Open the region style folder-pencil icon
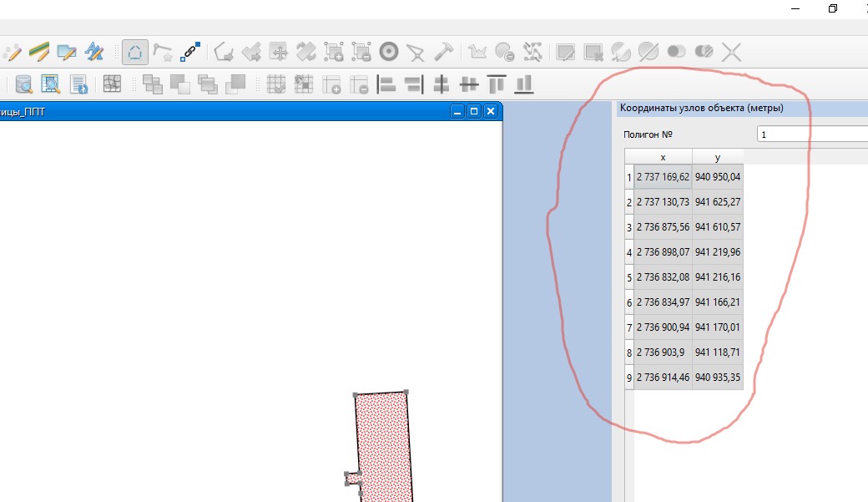Image resolution: width=868 pixels, height=502 pixels. [x=66, y=53]
